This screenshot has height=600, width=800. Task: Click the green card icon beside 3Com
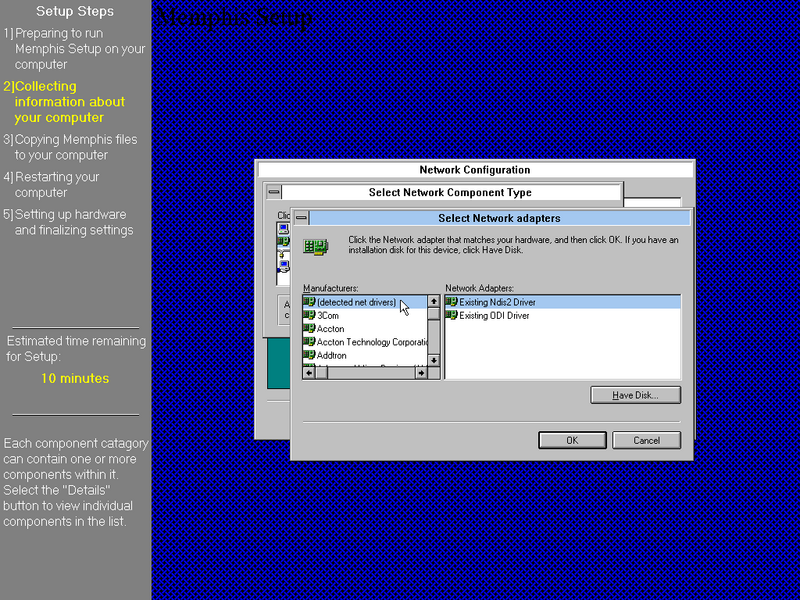tap(309, 315)
